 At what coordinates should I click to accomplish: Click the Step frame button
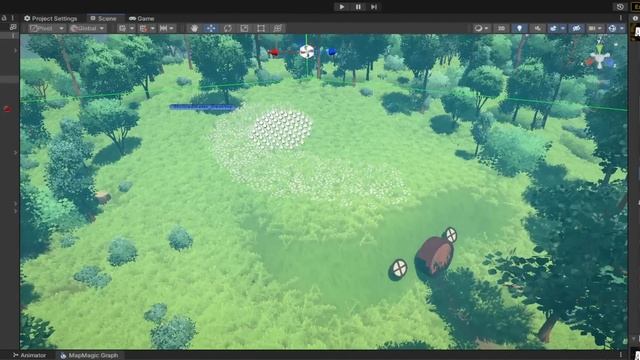point(374,7)
